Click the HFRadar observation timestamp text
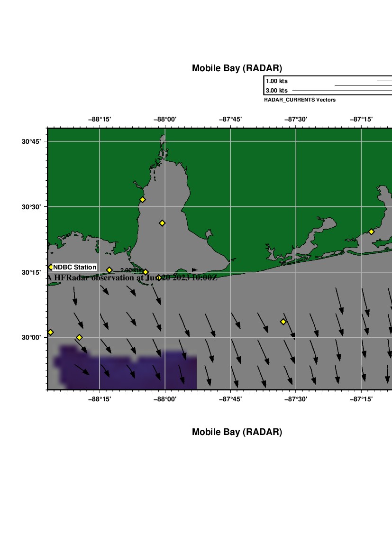The height and width of the screenshot is (555, 392). click(x=133, y=278)
